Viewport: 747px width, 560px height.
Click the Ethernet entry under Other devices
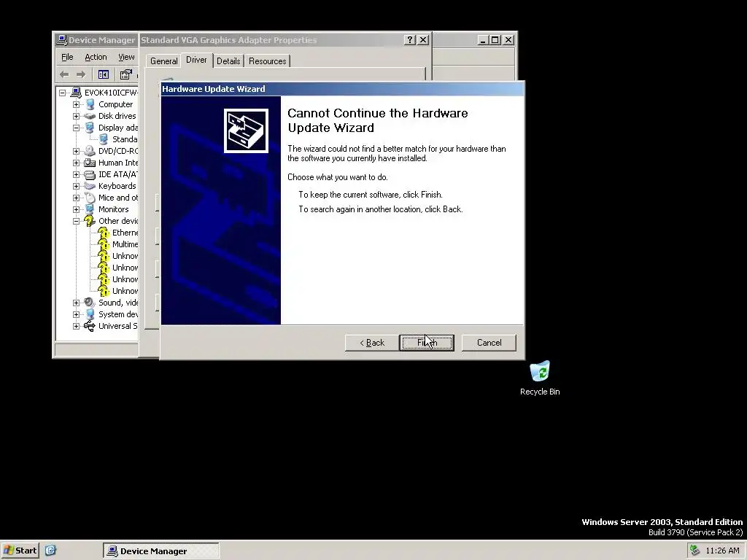click(x=125, y=233)
